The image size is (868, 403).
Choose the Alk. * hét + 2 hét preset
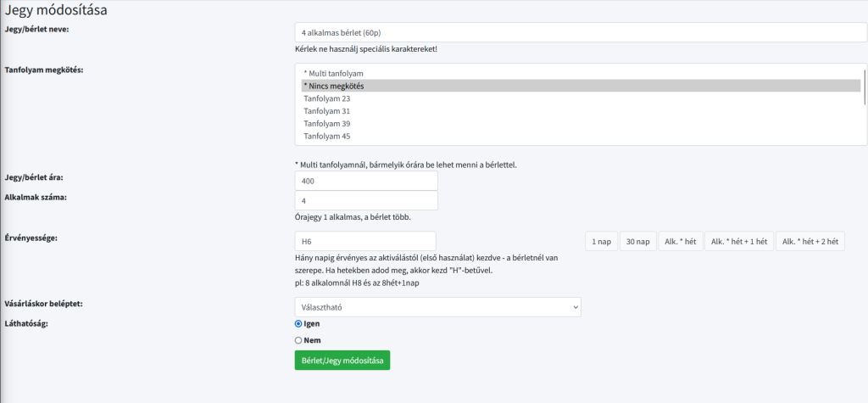click(x=810, y=242)
